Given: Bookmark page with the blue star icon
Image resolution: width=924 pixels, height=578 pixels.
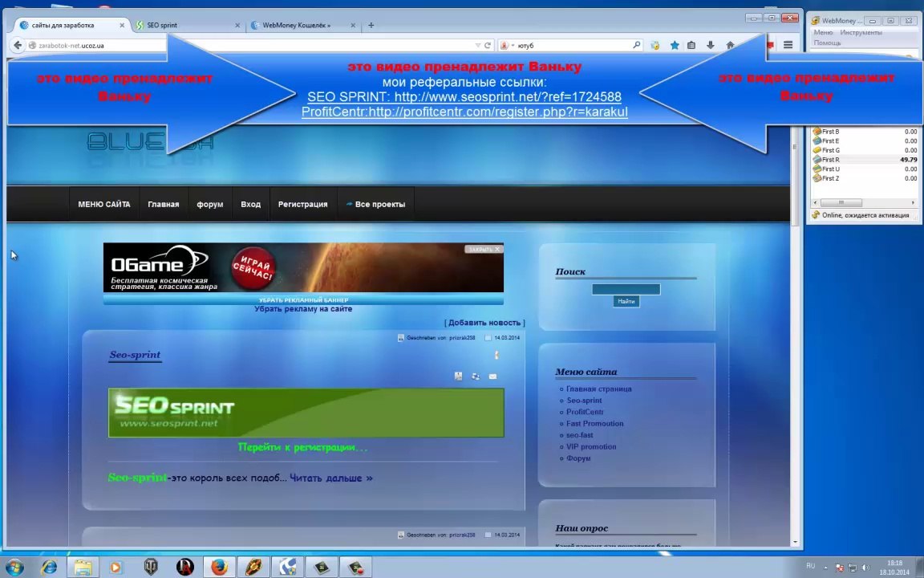Looking at the screenshot, I should click(674, 46).
